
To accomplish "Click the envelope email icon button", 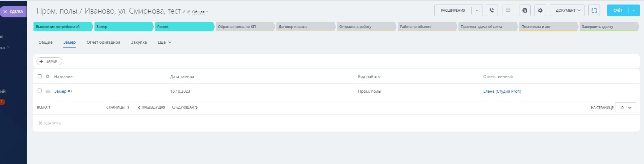I will coord(508,11).
